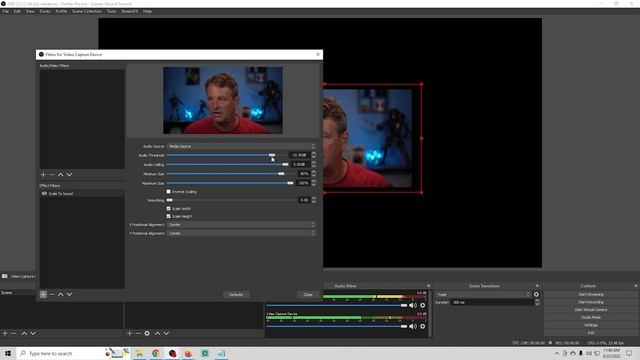Move audio/video filter down arrow
The height and width of the screenshot is (360, 640).
(69, 175)
